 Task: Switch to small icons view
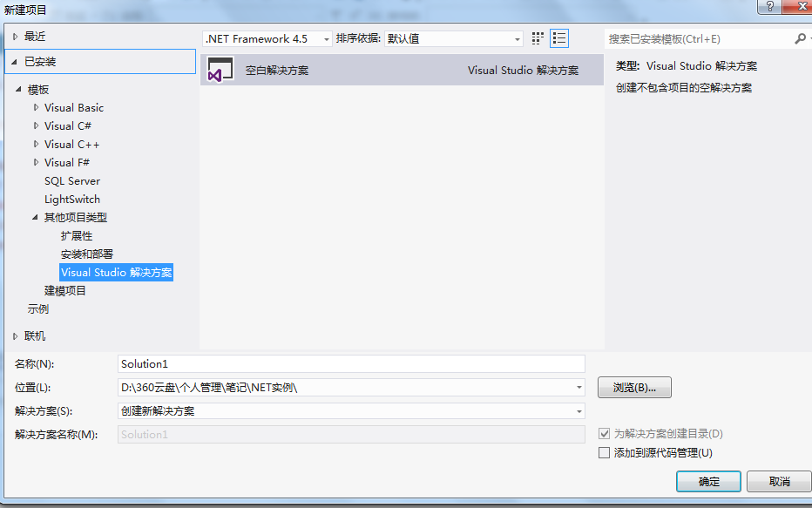click(x=538, y=38)
